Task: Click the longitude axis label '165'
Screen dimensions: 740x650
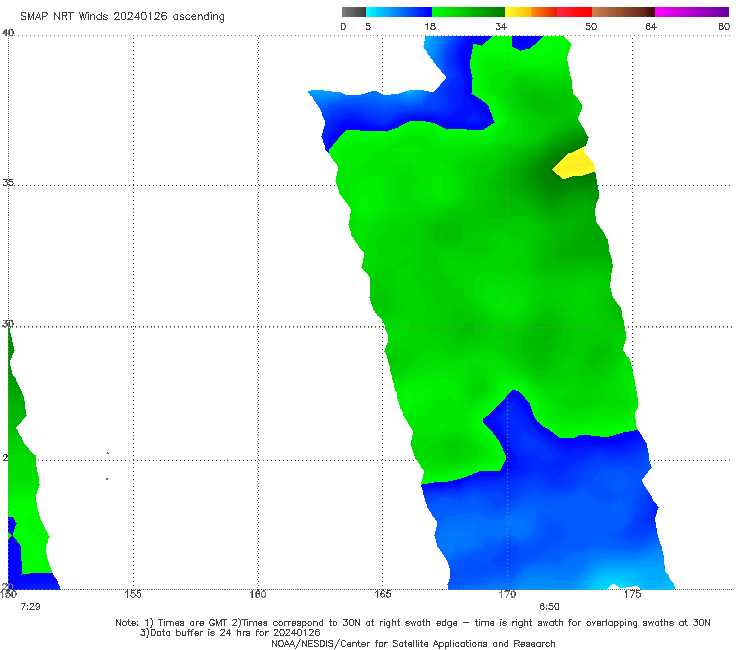Action: (383, 594)
